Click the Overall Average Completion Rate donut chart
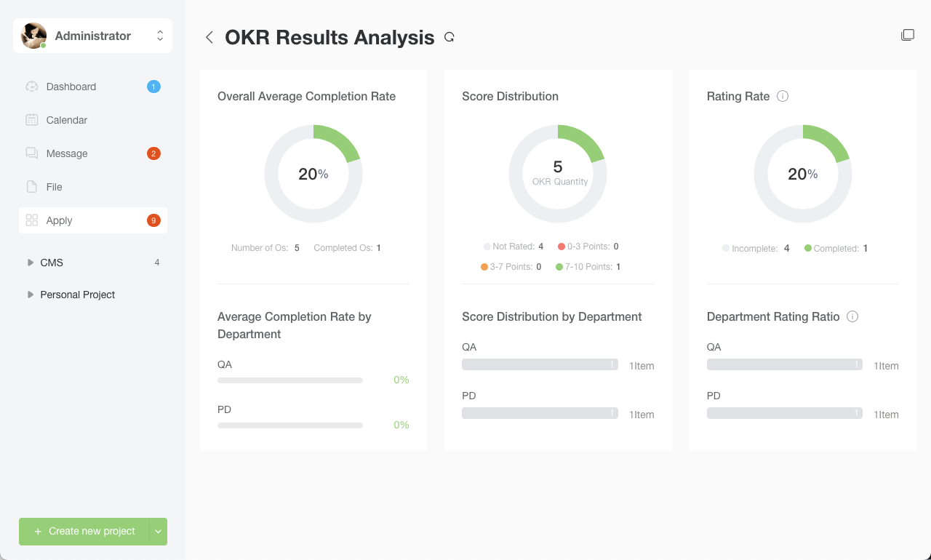The height and width of the screenshot is (560, 931). point(313,174)
